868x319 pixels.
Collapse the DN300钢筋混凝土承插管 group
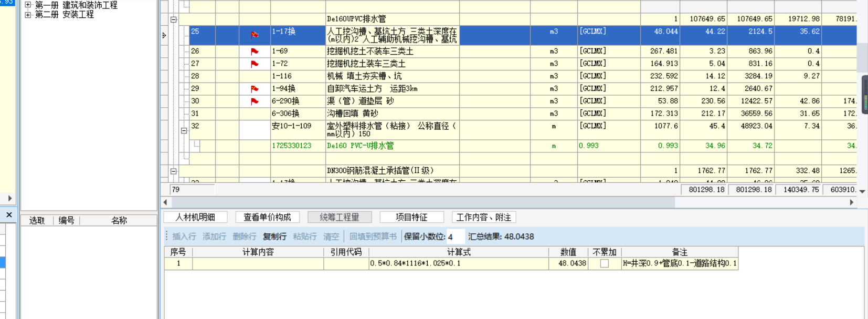pos(173,171)
